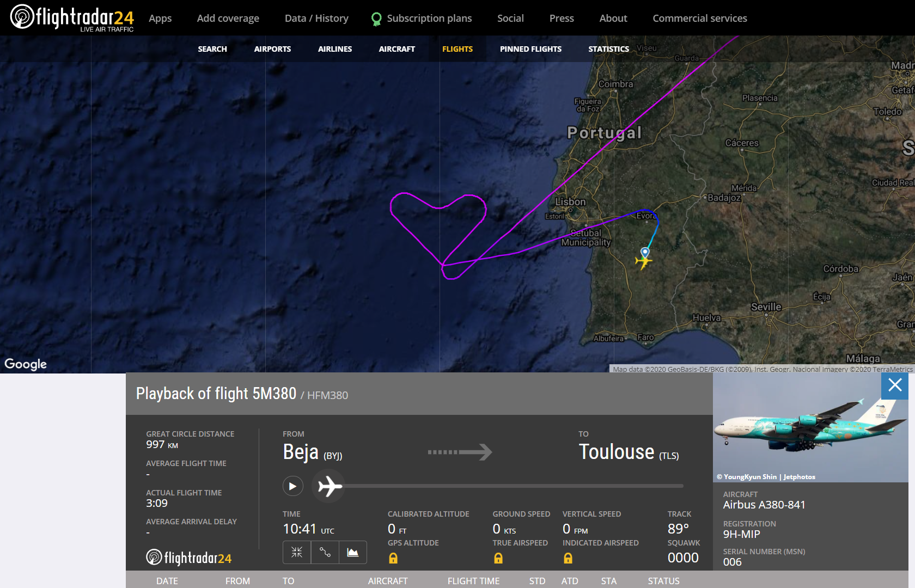
Task: Click the airplane marker on playback slider
Action: [x=329, y=486]
